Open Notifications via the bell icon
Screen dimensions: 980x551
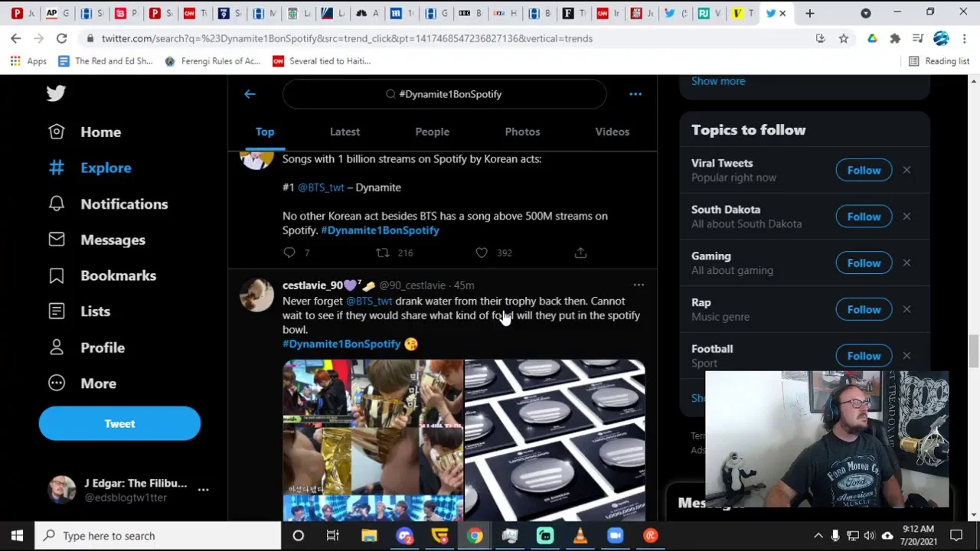coord(57,204)
